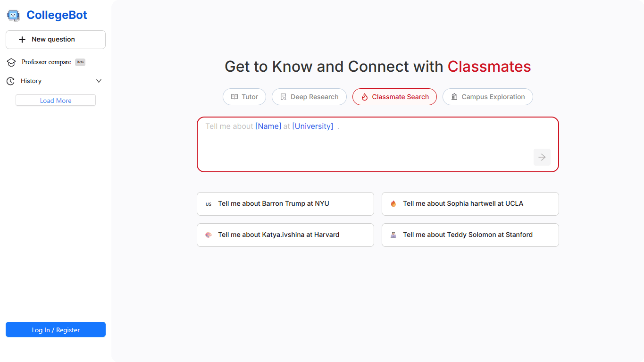The width and height of the screenshot is (644, 362).
Task: Click the clock History icon
Action: coord(10,81)
